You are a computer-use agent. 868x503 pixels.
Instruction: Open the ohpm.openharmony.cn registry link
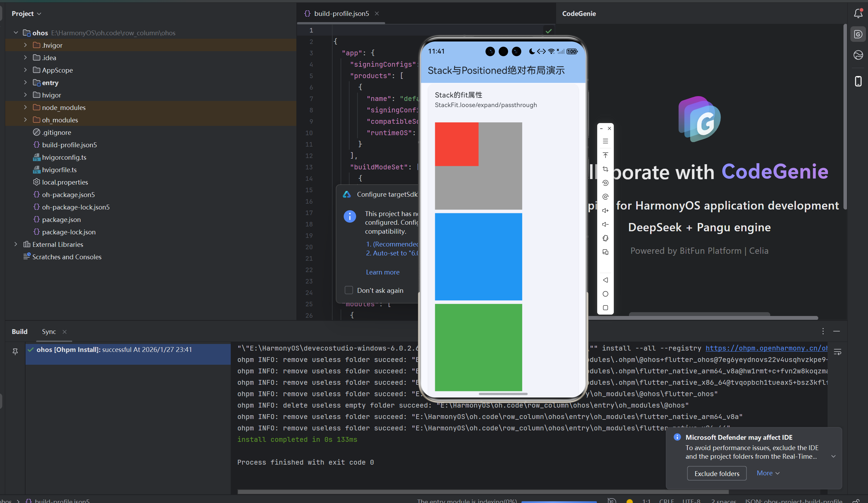pyautogui.click(x=766, y=348)
